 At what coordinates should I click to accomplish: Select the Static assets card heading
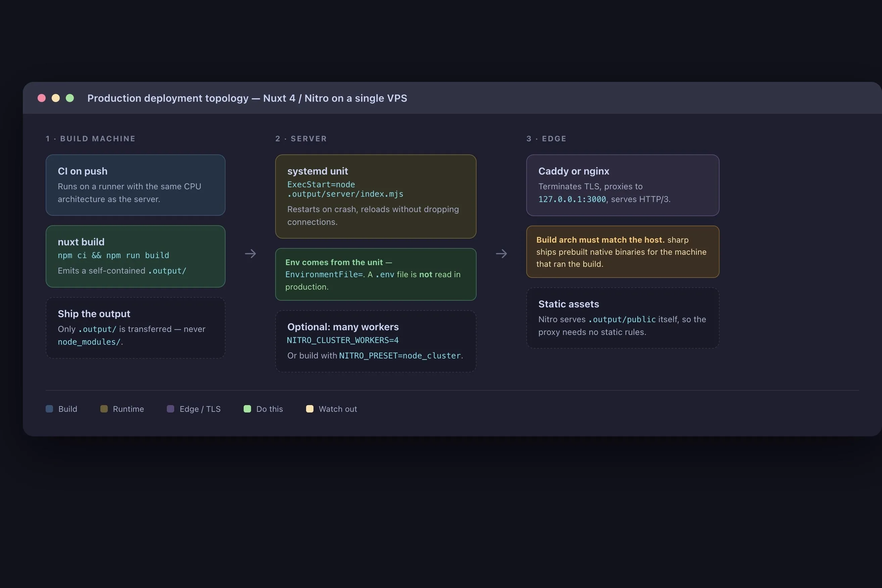pos(569,304)
